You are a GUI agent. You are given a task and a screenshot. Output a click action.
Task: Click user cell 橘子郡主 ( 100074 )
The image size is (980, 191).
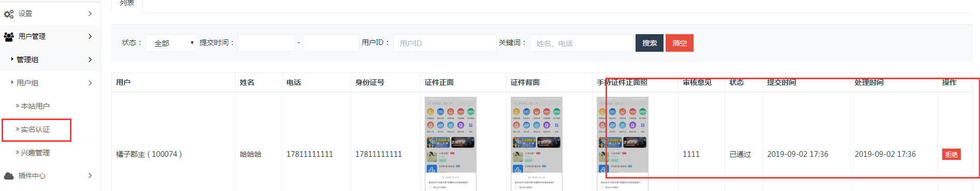[149, 154]
